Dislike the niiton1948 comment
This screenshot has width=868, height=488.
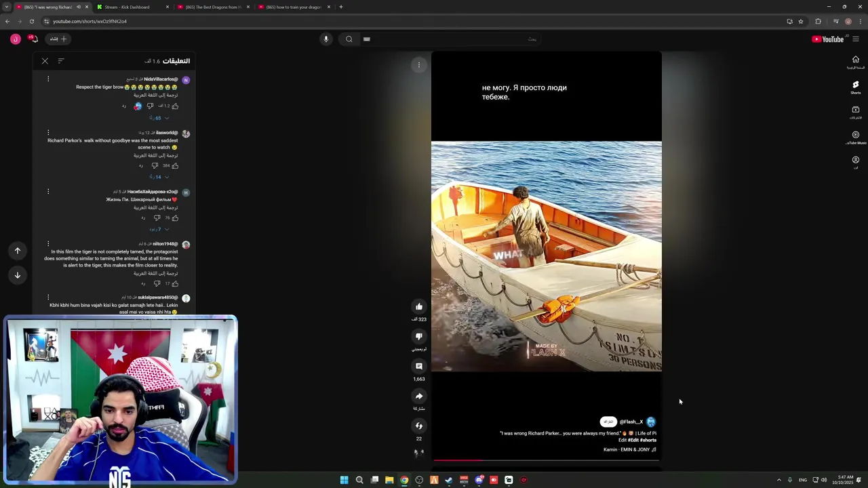pyautogui.click(x=157, y=283)
